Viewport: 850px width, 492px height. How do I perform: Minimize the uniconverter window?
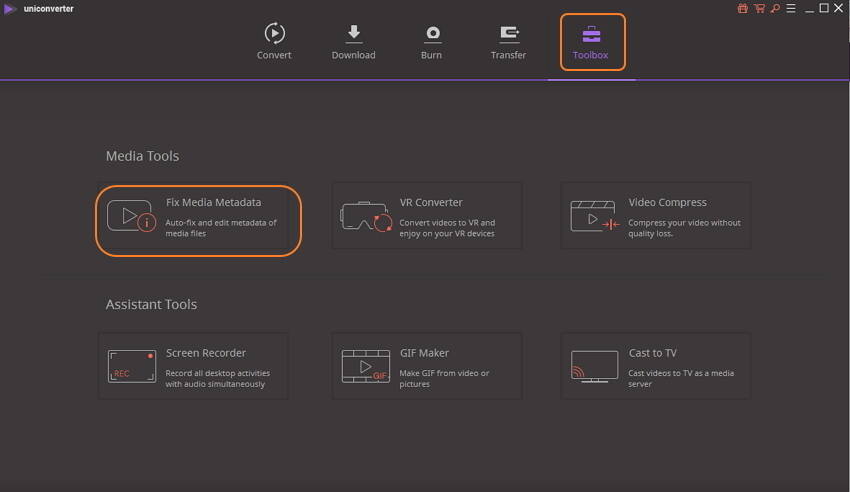[x=809, y=9]
